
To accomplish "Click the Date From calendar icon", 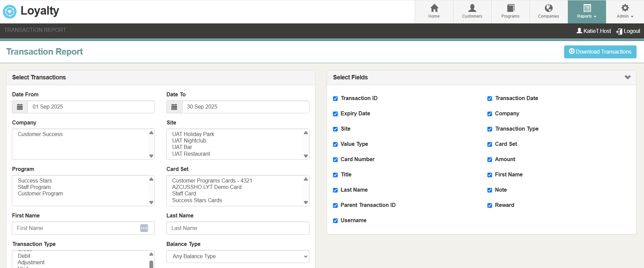I will [20, 107].
